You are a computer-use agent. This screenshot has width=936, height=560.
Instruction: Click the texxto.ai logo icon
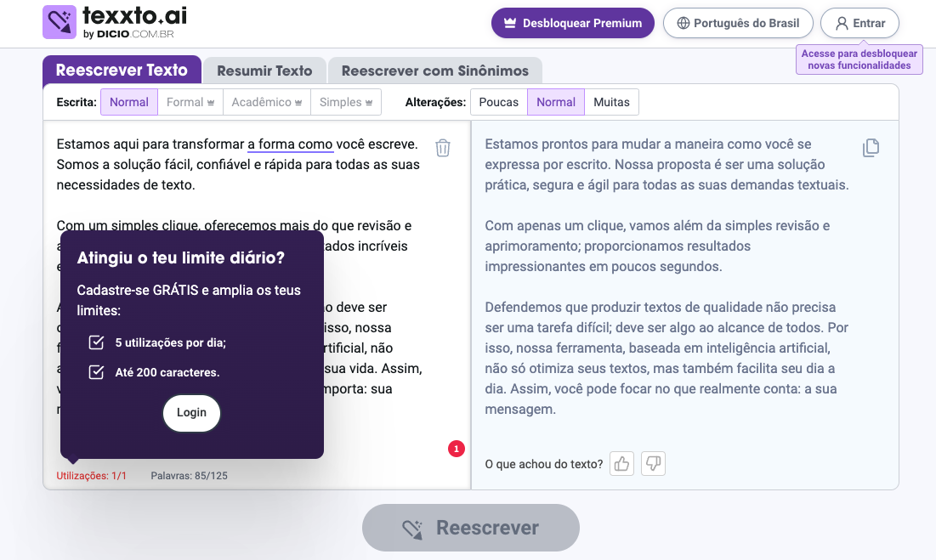coord(60,22)
